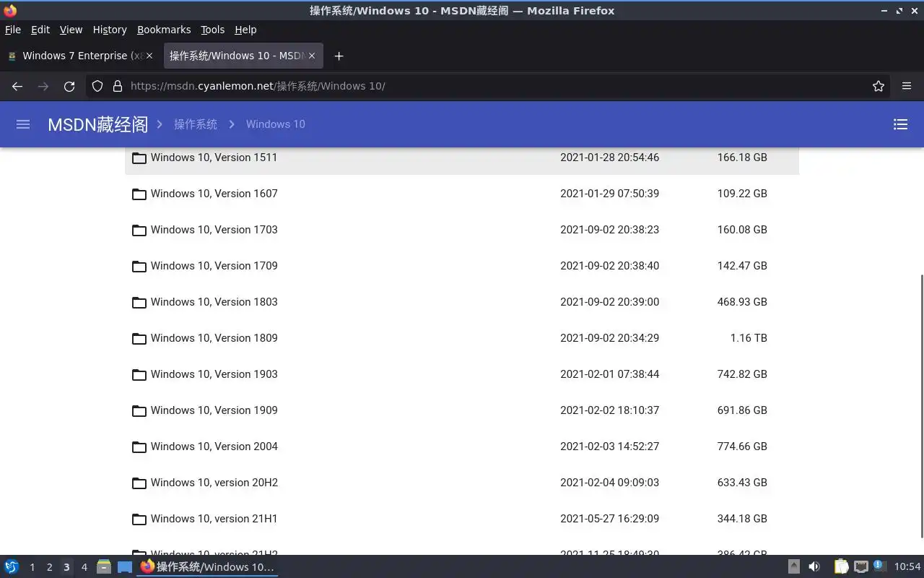Click the taskbar clock 10:54
This screenshot has height=578, width=924.
tap(907, 567)
